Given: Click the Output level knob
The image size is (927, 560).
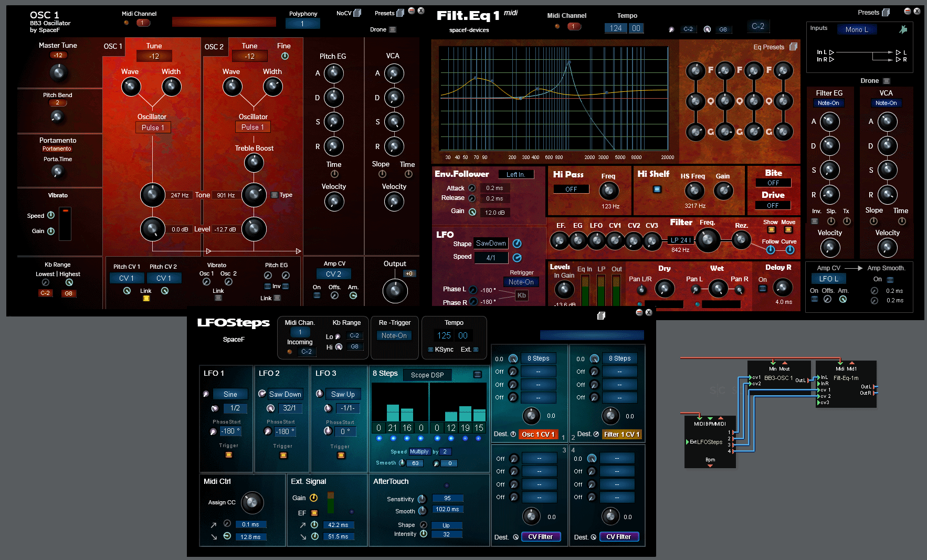Looking at the screenshot, I should tap(395, 291).
